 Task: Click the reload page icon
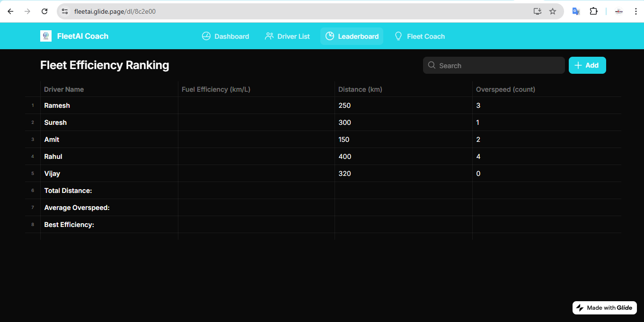pos(44,11)
